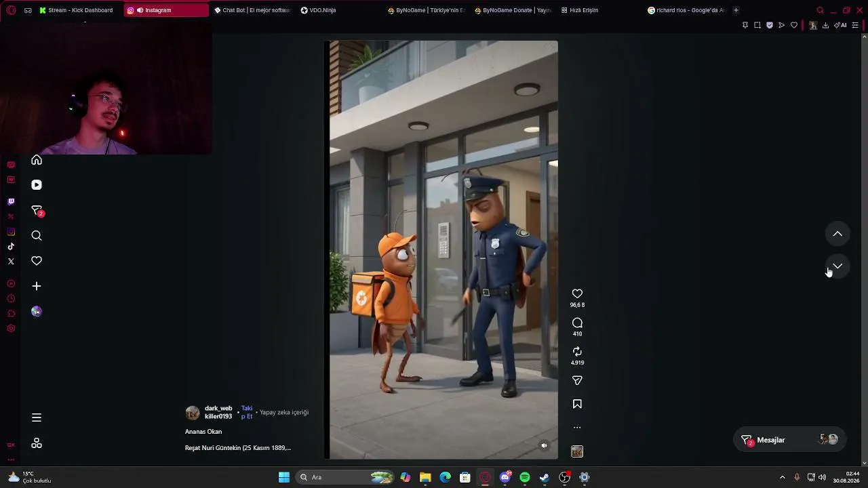Go to the next reel
The image size is (868, 488).
(x=837, y=266)
